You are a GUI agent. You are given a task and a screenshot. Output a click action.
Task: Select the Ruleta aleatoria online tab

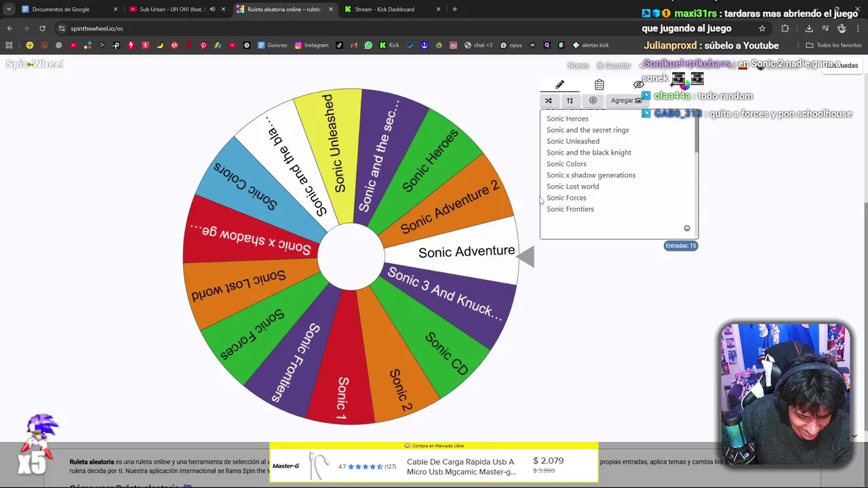(x=283, y=9)
